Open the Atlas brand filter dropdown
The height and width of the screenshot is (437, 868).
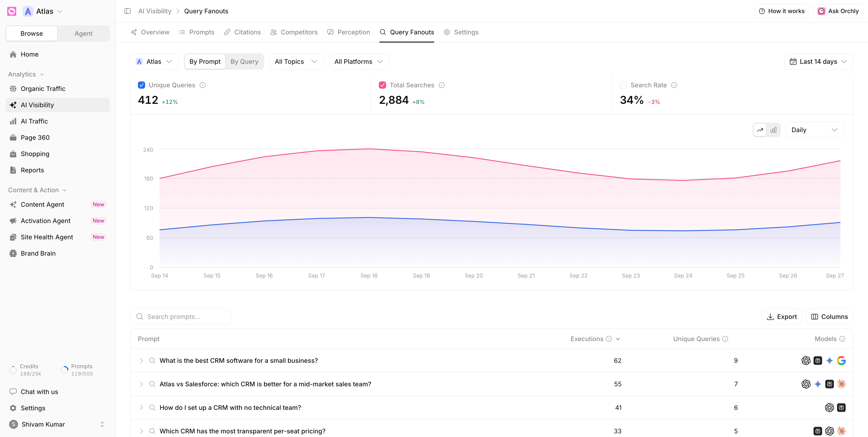pos(154,61)
